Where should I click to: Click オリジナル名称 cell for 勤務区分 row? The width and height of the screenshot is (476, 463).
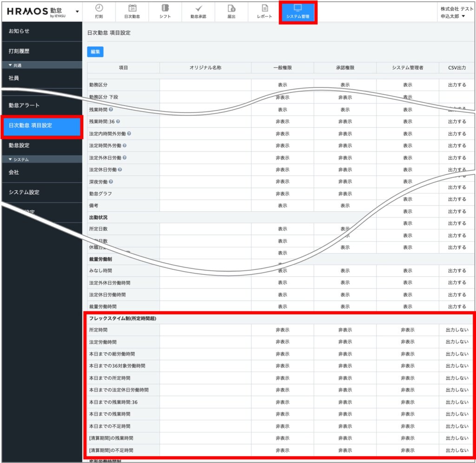(x=205, y=85)
